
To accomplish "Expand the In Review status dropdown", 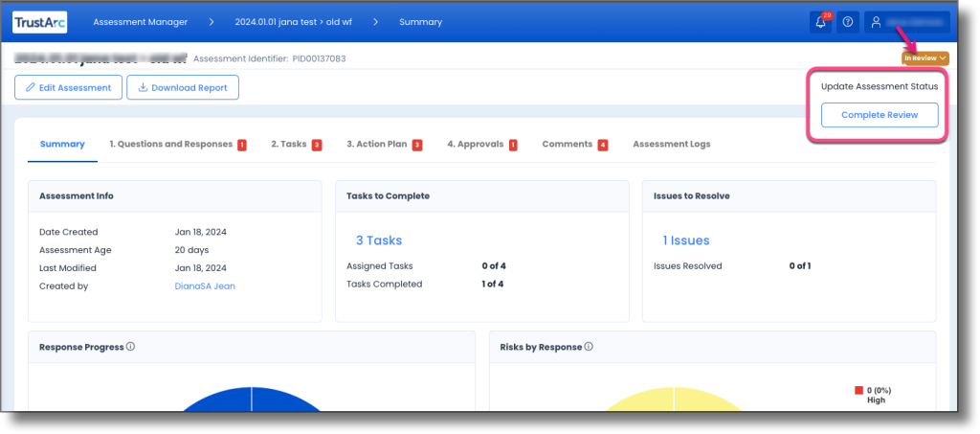I will (x=925, y=58).
